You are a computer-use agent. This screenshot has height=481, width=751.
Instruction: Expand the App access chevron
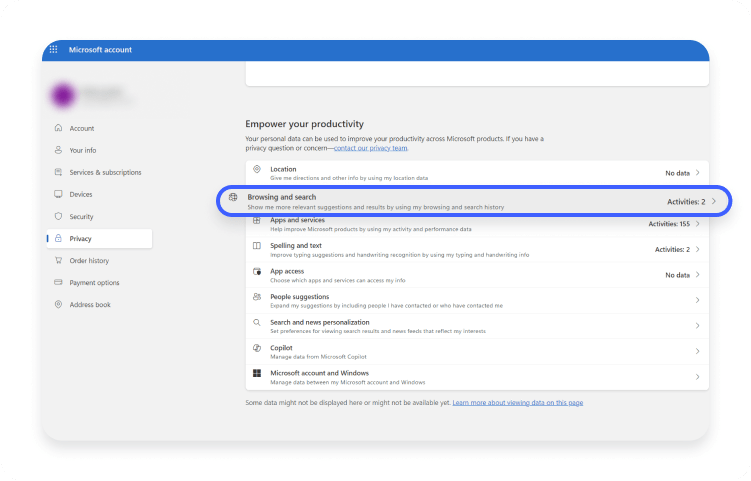(697, 275)
